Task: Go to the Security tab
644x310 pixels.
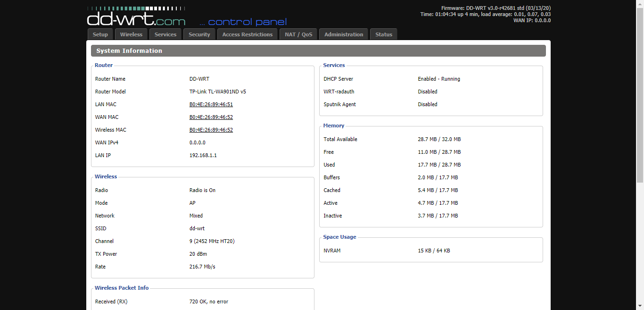Action: click(199, 34)
